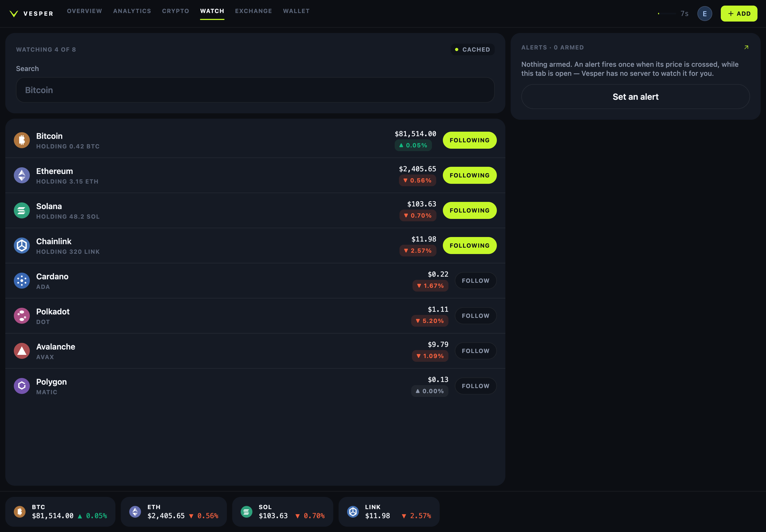Unfollow Ethereum via its Following toggle
This screenshot has width=766, height=532.
pyautogui.click(x=469, y=175)
